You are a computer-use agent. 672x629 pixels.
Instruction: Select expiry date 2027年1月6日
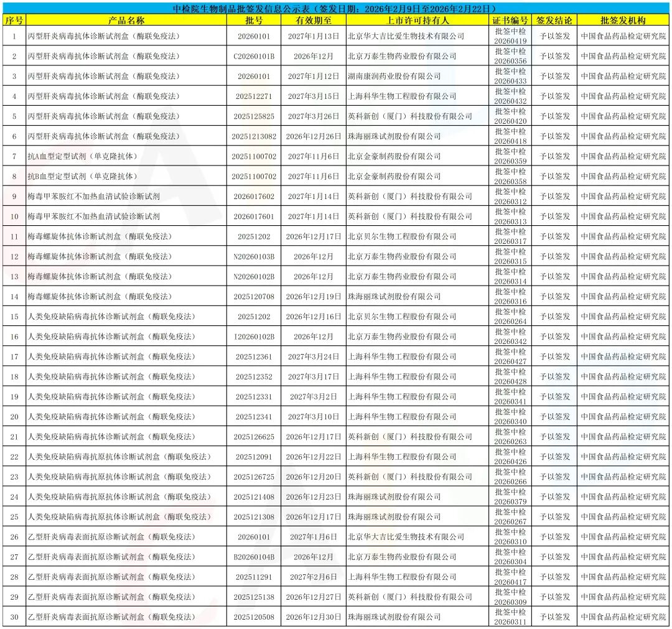[313, 537]
